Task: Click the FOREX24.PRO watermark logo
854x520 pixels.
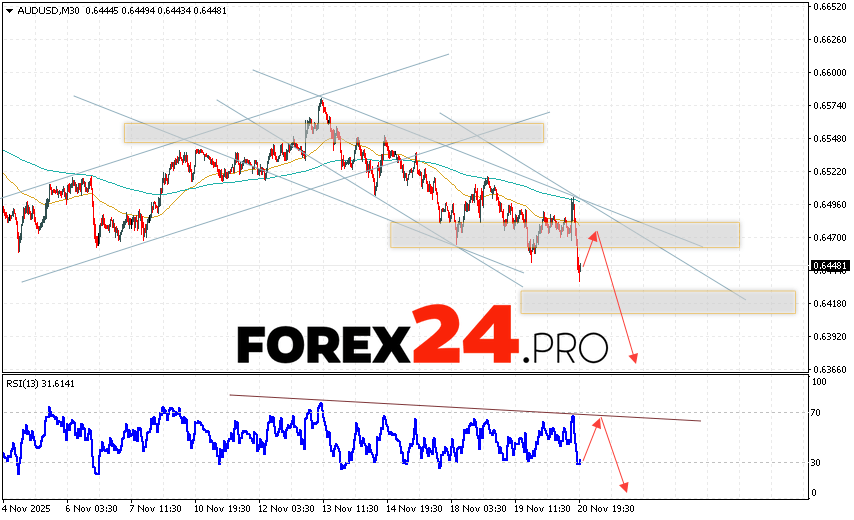Action: [x=422, y=345]
